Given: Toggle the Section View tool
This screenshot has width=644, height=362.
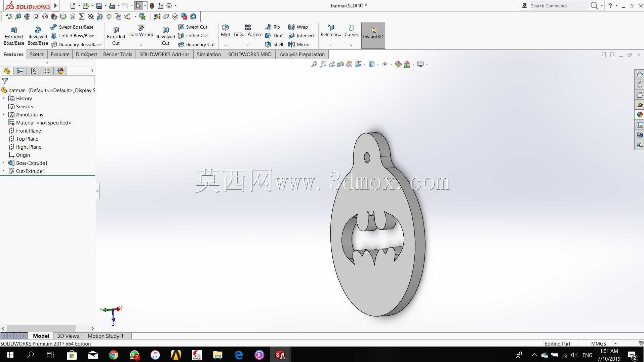Looking at the screenshot, I should tap(340, 64).
